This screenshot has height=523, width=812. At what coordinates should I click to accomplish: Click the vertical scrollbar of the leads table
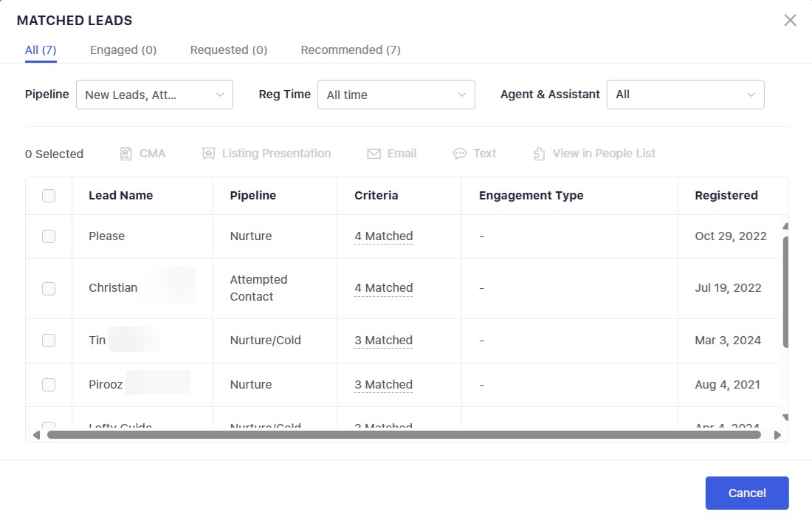coord(785,292)
